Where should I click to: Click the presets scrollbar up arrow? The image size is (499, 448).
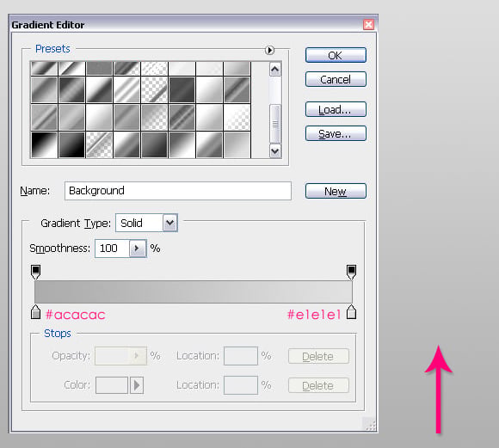point(275,70)
